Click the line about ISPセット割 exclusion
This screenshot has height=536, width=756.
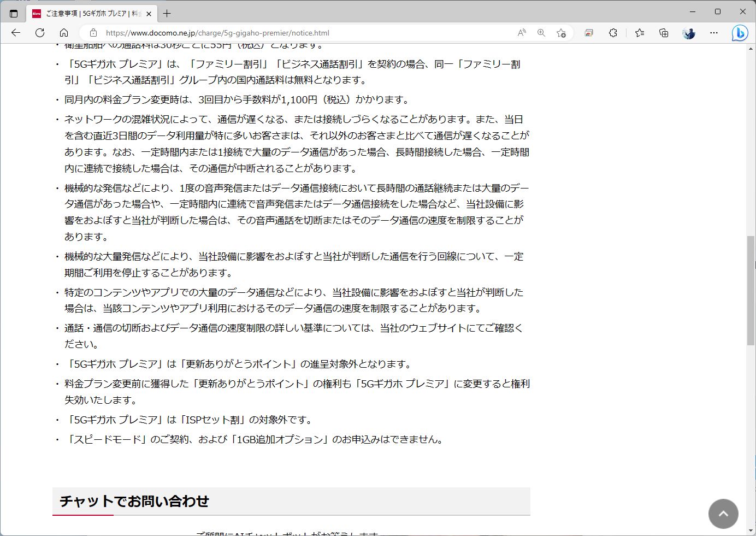coord(189,420)
